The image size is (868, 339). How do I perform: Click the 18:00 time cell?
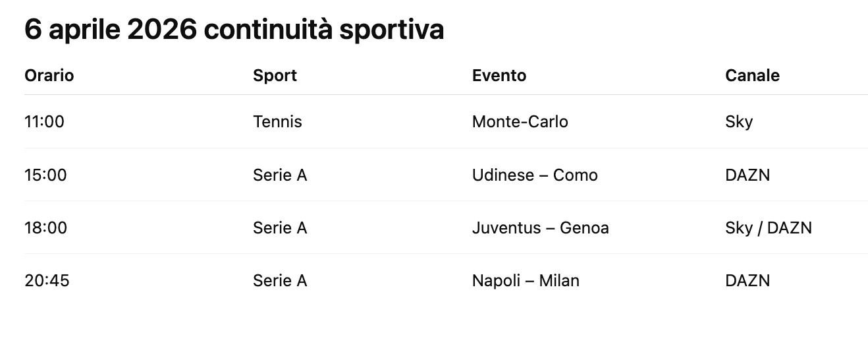(x=45, y=228)
